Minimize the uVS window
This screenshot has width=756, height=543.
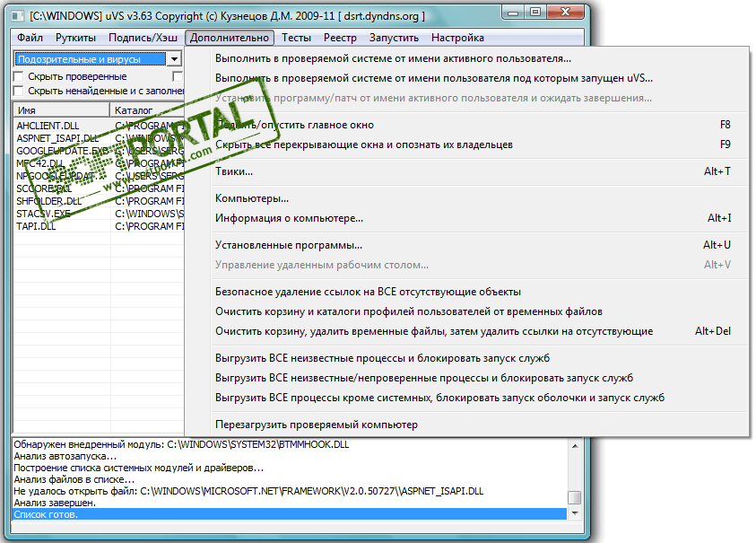pos(513,13)
